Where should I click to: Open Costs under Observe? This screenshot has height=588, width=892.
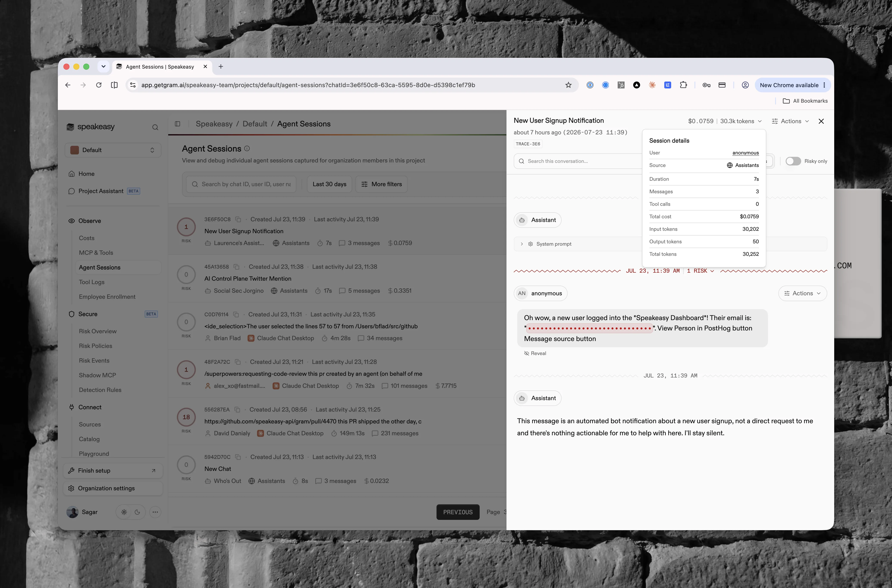[x=87, y=238]
